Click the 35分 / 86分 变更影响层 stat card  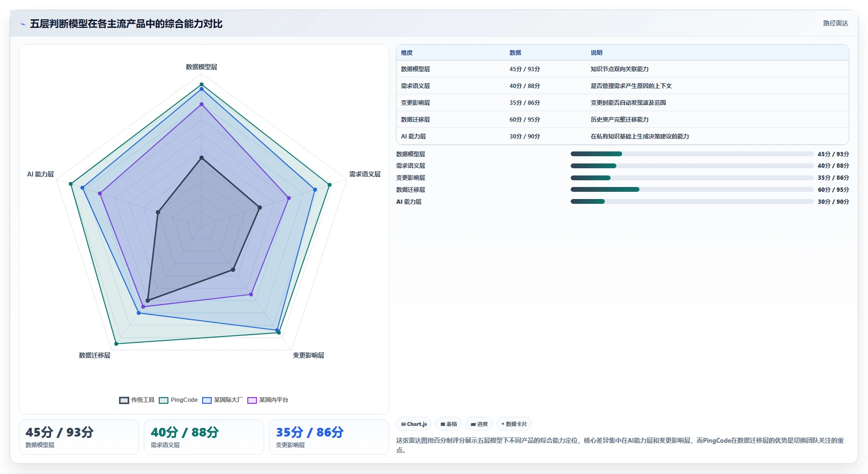point(329,437)
